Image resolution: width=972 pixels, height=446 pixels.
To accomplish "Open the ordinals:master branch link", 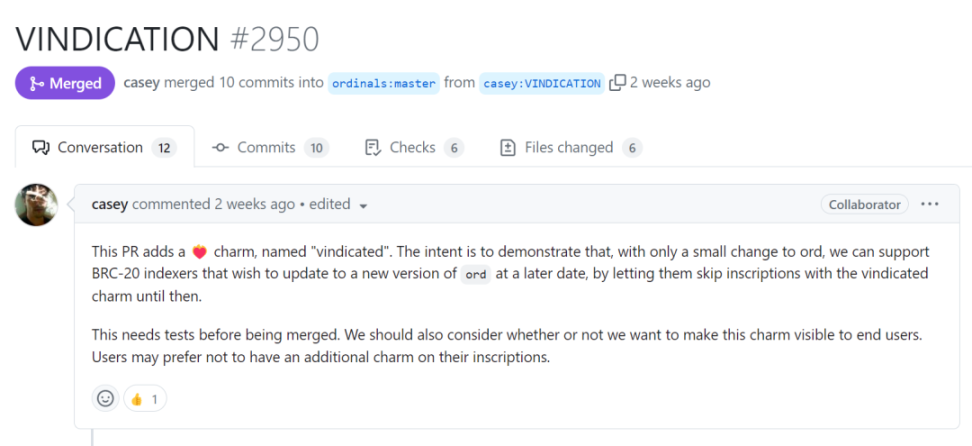I will 384,83.
